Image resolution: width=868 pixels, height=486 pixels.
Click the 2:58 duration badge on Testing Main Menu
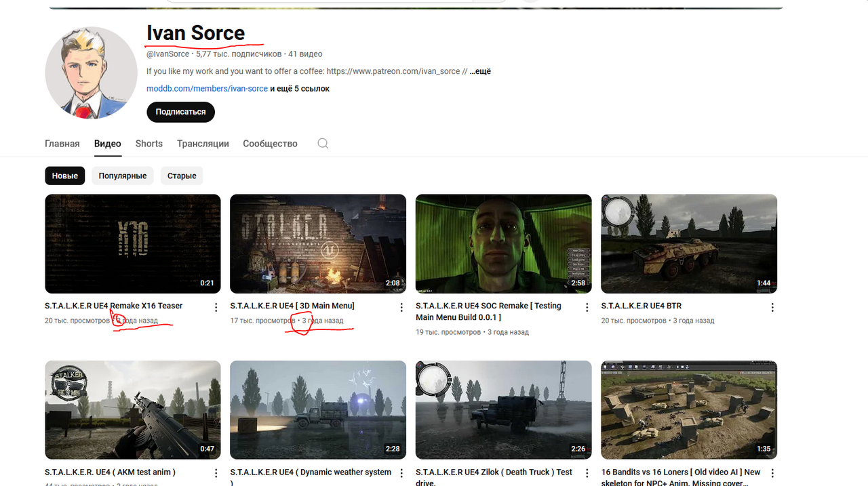point(578,283)
